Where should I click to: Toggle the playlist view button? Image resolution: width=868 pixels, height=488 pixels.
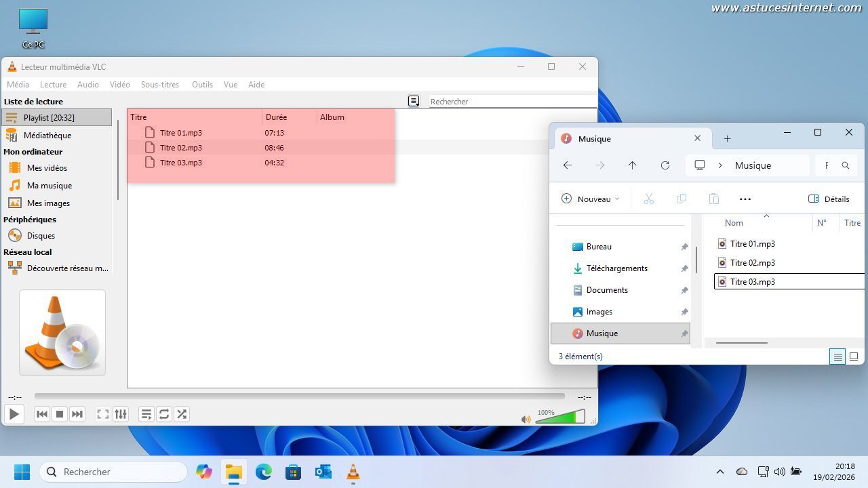(x=146, y=414)
